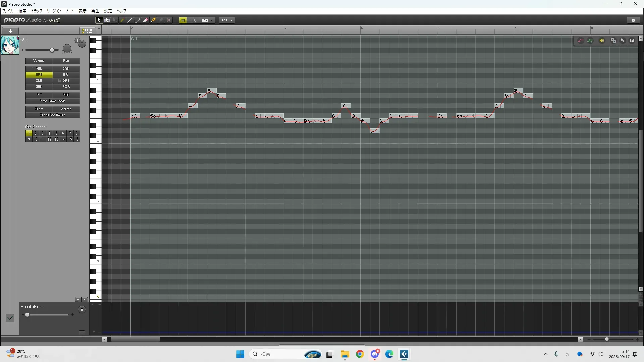644x362 pixels.
Task: Enable Pitch Snap Mode
Action: 53,101
